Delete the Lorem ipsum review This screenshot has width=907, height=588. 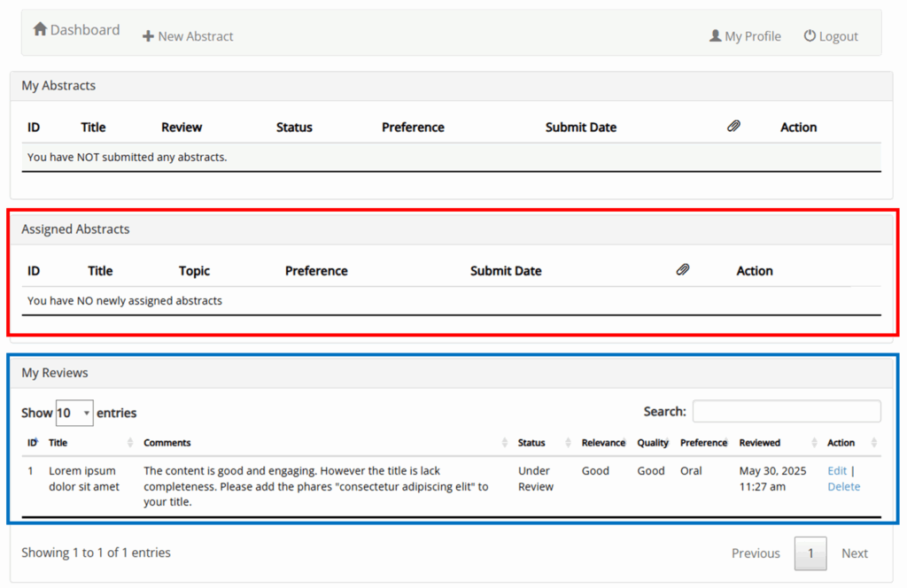pos(843,487)
